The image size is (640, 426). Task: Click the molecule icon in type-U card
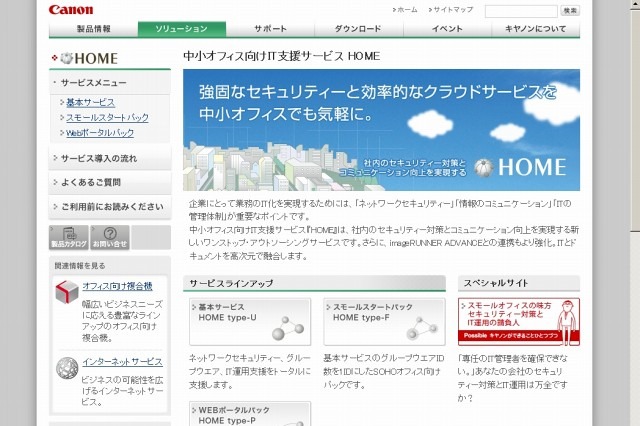[288, 328]
